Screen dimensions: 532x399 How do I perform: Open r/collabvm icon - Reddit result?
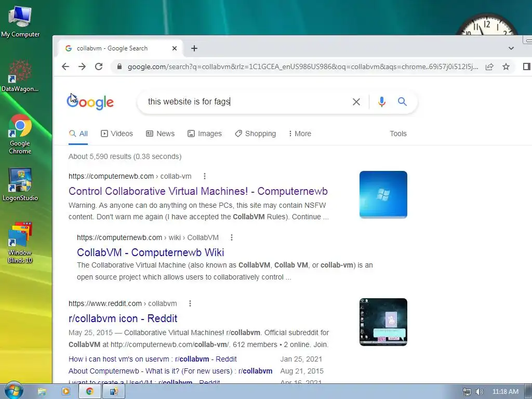coord(123,318)
